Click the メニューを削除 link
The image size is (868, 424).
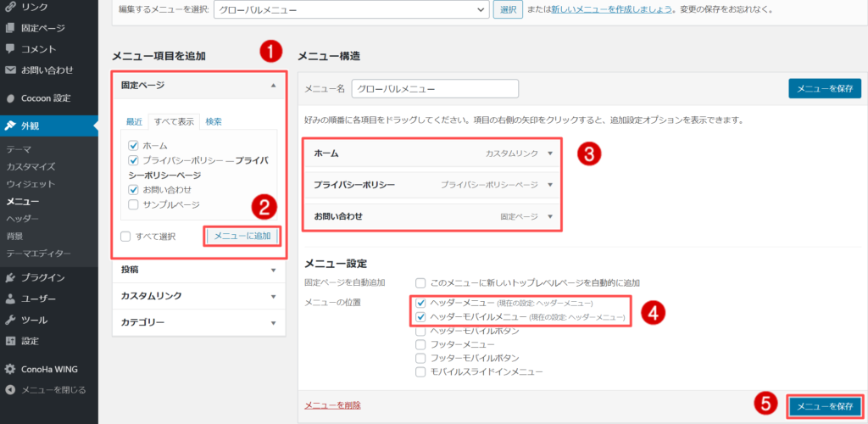click(x=332, y=405)
